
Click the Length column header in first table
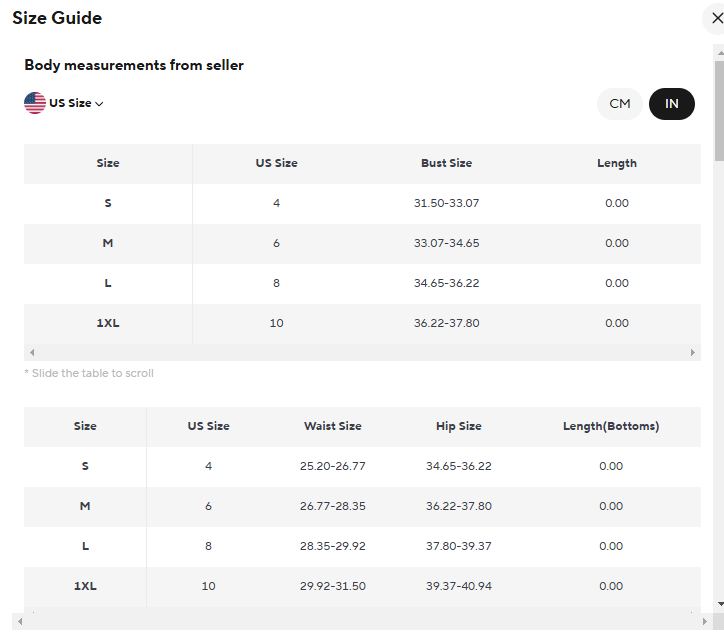point(617,163)
